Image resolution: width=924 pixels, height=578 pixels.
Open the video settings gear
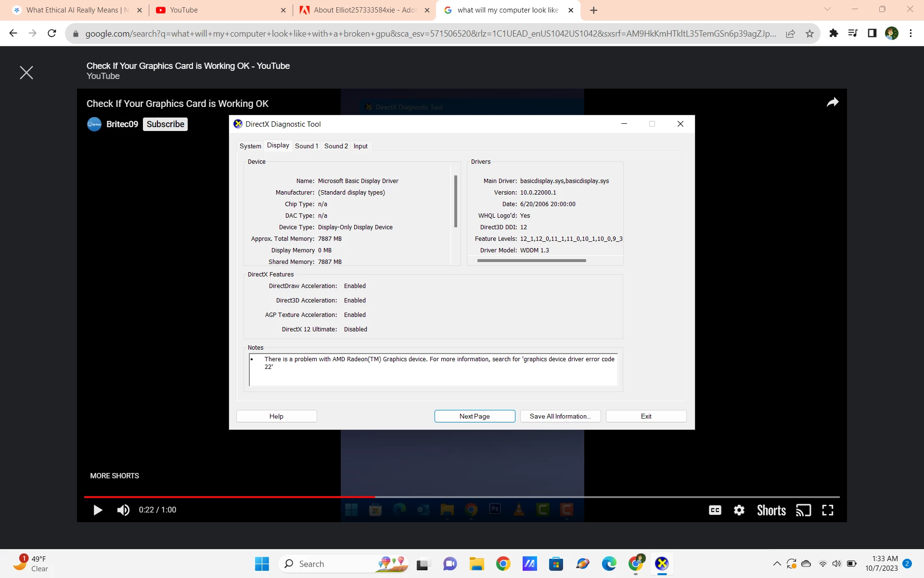point(739,510)
